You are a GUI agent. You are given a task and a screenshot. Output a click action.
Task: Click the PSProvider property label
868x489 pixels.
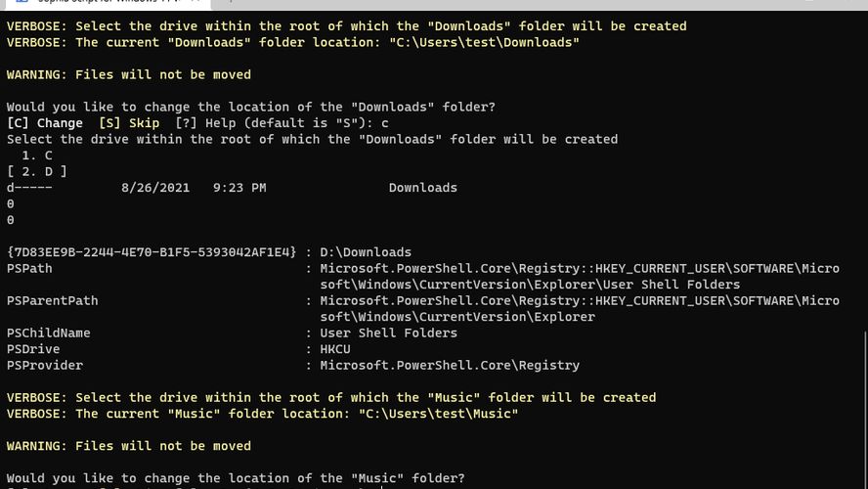tap(44, 365)
